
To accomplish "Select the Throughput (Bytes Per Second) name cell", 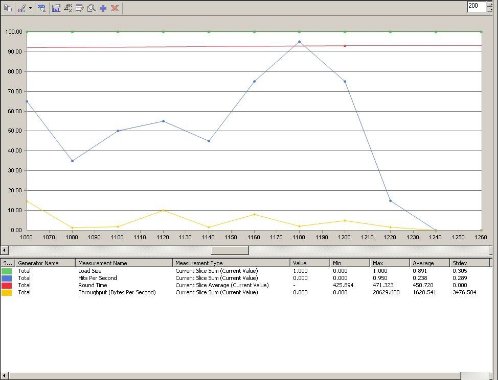I will point(117,292).
